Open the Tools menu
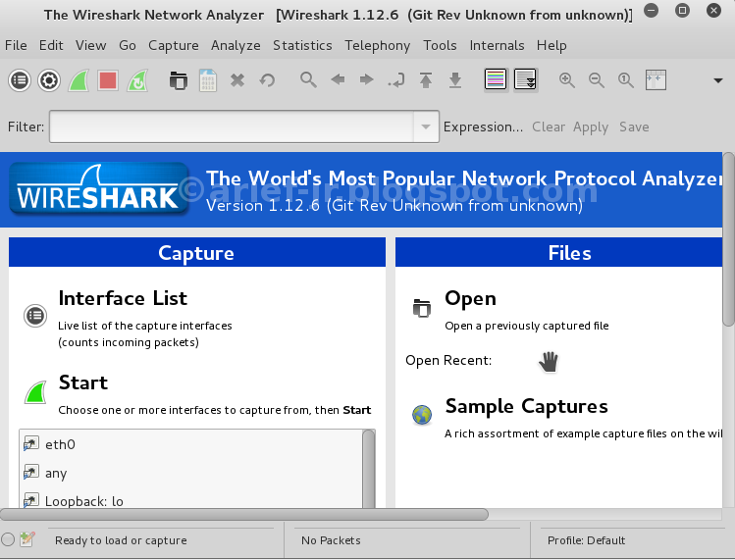Image resolution: width=735 pixels, height=560 pixels. point(440,45)
